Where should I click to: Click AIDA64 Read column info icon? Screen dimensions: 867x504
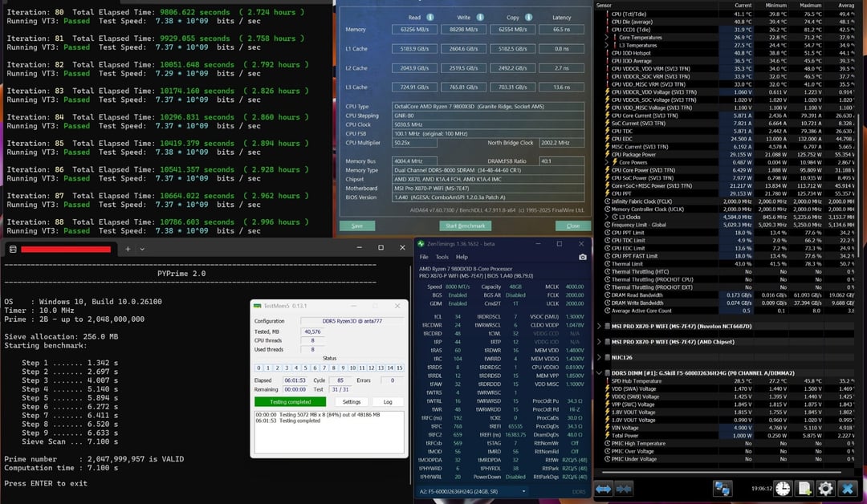(430, 17)
